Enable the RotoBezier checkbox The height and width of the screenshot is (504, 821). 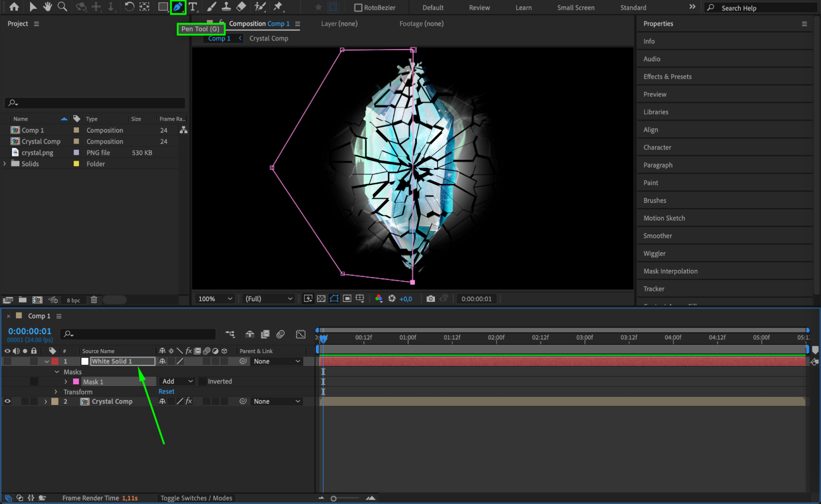(x=358, y=7)
